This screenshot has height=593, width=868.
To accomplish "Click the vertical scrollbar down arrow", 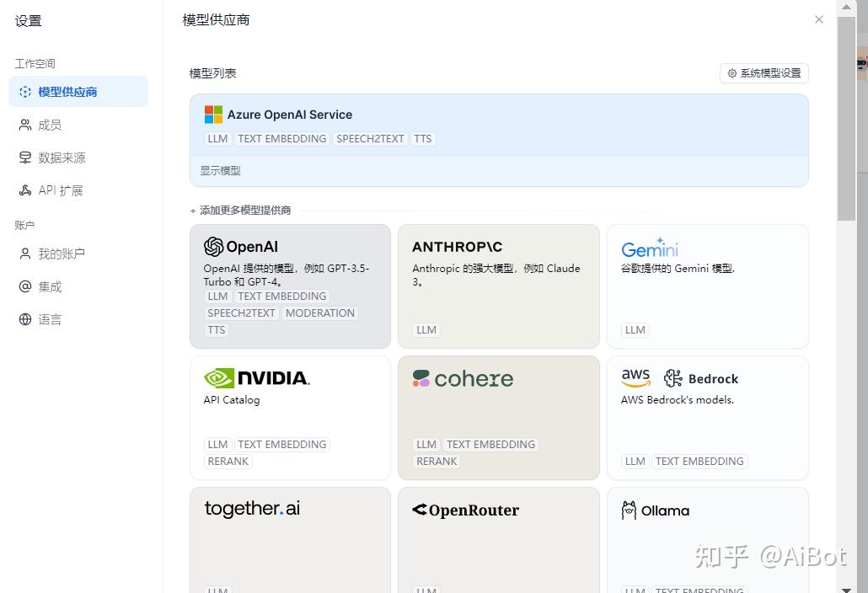I will 846,585.
